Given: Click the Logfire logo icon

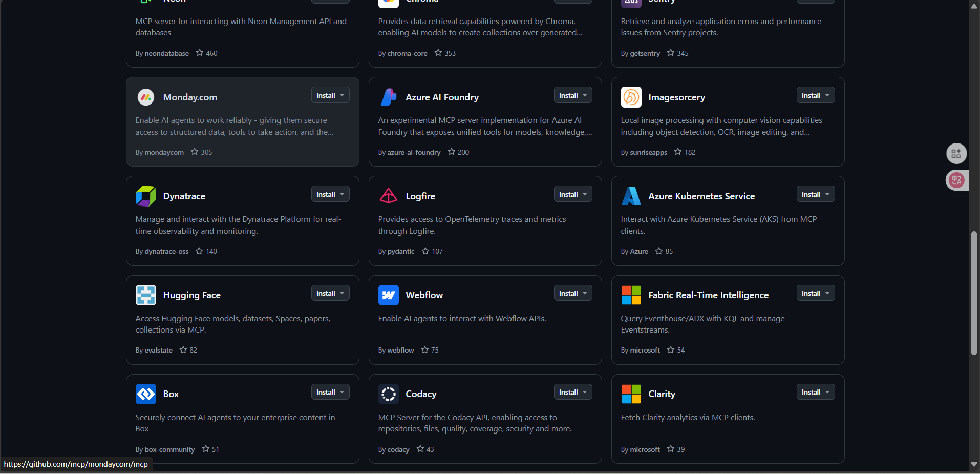Looking at the screenshot, I should point(389,196).
